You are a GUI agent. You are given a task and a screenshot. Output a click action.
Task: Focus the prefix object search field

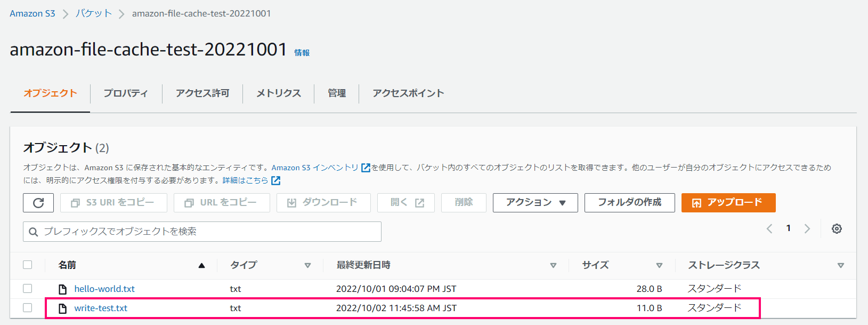tap(202, 232)
